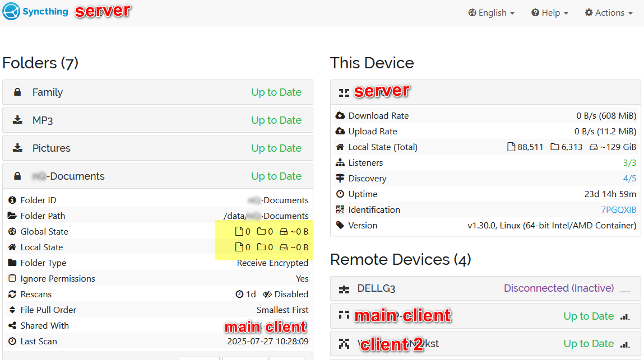The height and width of the screenshot is (360, 644).
Task: Click the File Pull Order sort icon
Action: point(12,310)
